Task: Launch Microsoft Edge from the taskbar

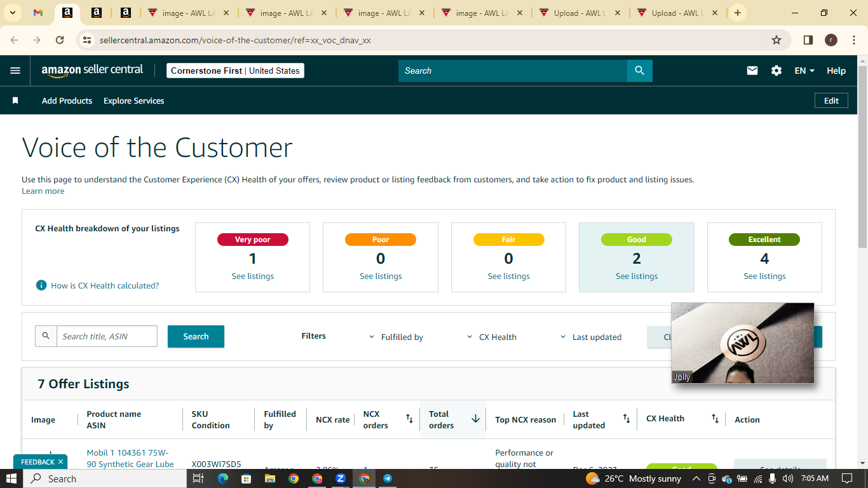Action: pos(222,478)
